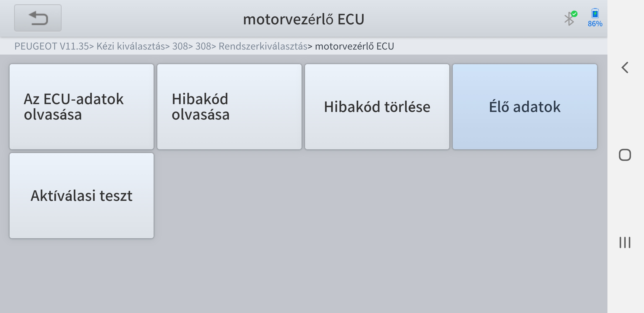Return to Rendszerkiválasztás breadcrumb

pyautogui.click(x=263, y=46)
